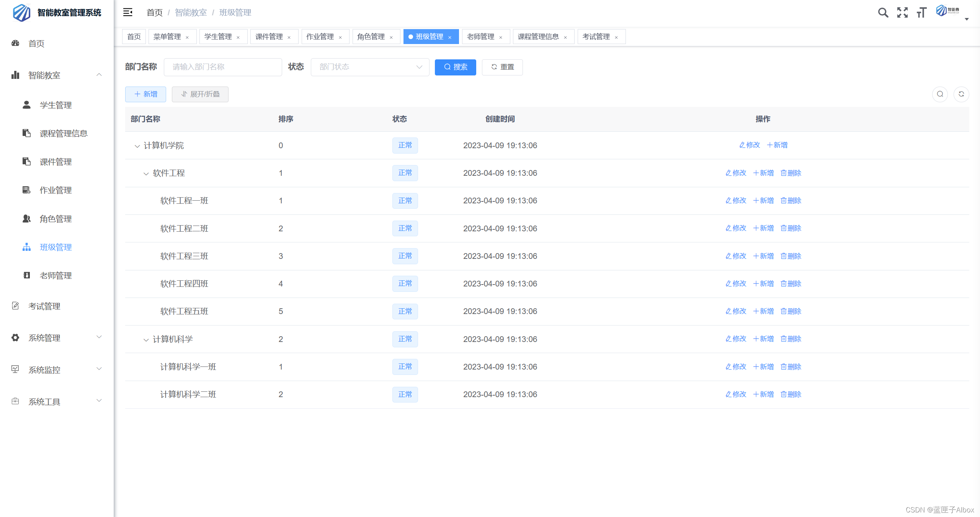Click the 软件工程四班 name cell

coord(184,284)
